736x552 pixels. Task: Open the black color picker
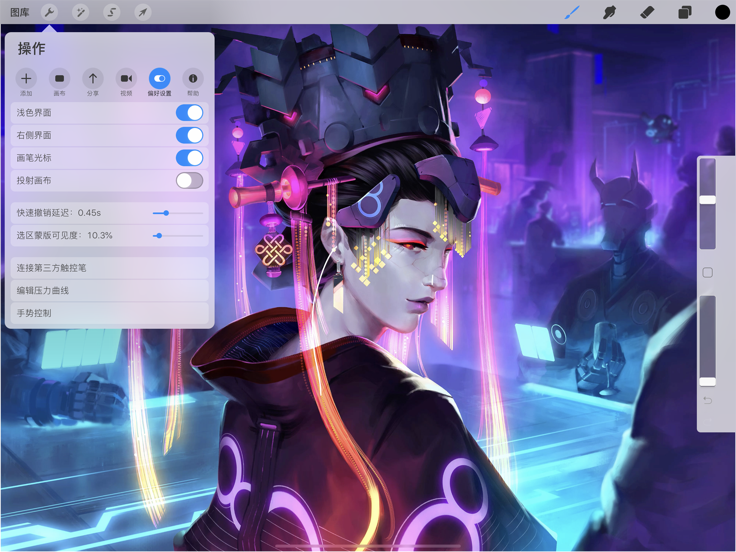tap(722, 12)
